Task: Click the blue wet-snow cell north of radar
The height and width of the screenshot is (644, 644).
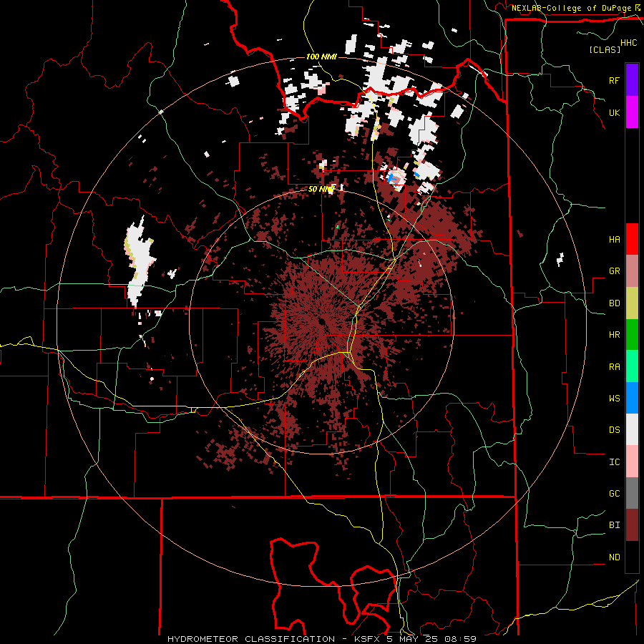Action: [395, 180]
